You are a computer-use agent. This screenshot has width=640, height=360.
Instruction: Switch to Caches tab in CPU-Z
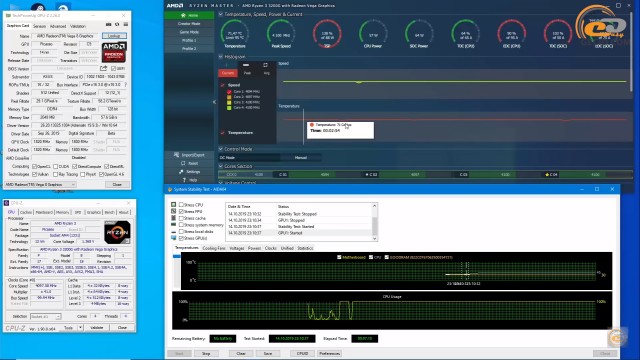click(26, 212)
